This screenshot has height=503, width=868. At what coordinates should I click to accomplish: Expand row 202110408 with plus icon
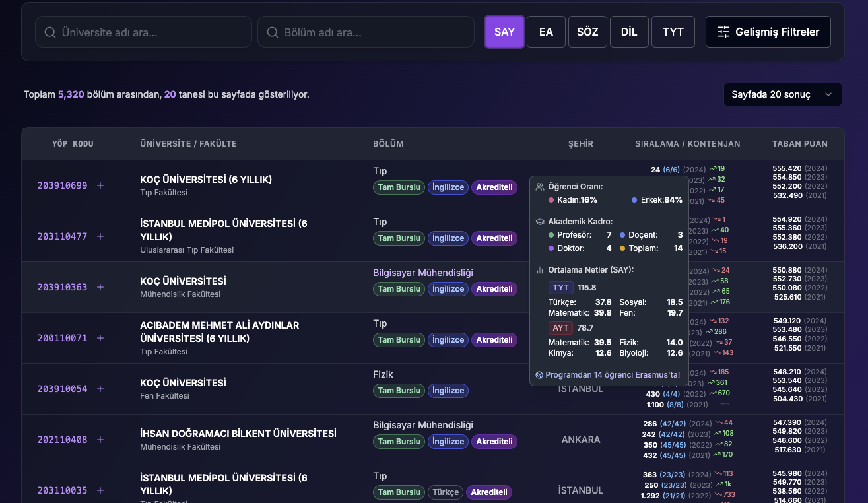coord(100,440)
